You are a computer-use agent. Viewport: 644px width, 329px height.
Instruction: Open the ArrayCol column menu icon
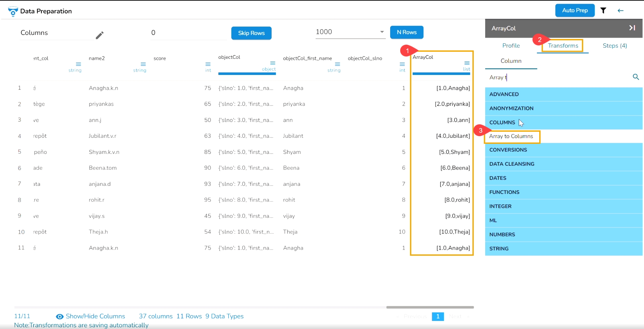[x=467, y=63]
